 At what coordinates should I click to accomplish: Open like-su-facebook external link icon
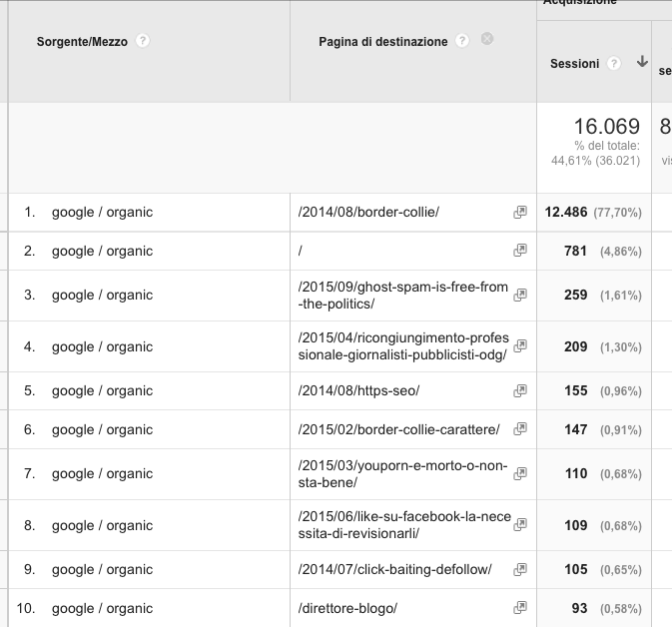[520, 524]
